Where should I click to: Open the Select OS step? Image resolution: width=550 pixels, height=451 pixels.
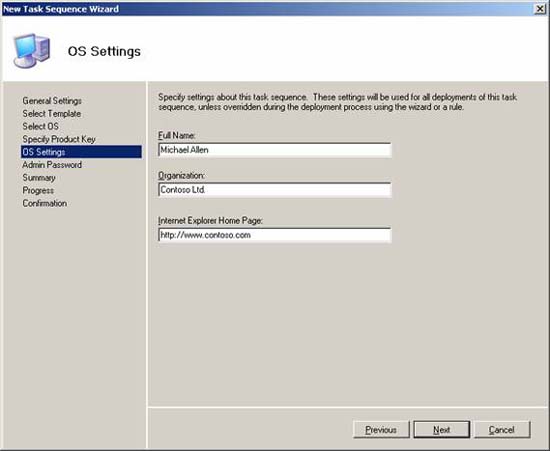click(x=40, y=126)
